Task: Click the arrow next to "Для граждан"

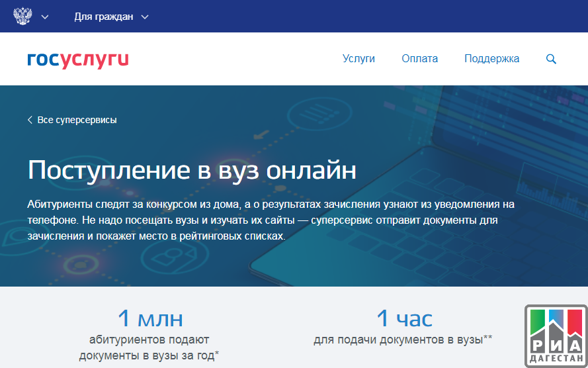Action: pyautogui.click(x=146, y=17)
